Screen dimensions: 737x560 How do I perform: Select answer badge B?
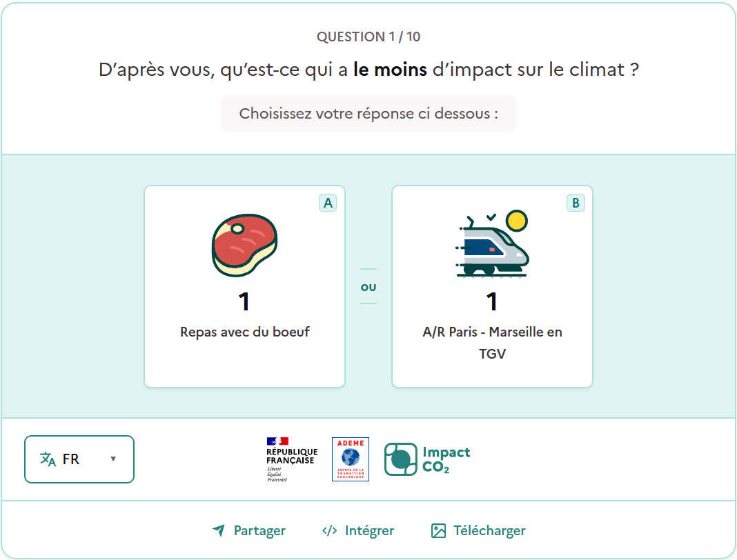coord(576,203)
